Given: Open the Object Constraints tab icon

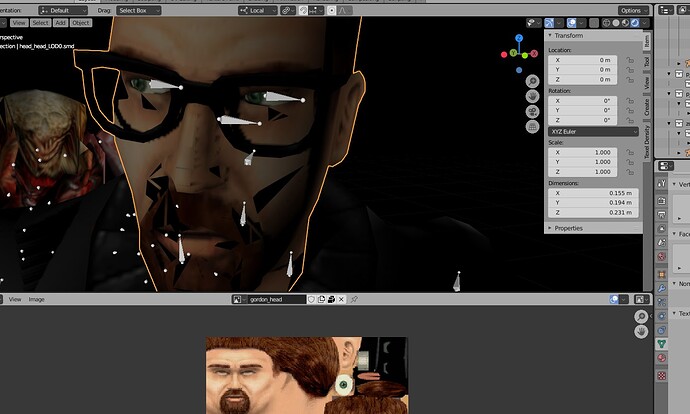Looking at the screenshot, I should point(661,330).
